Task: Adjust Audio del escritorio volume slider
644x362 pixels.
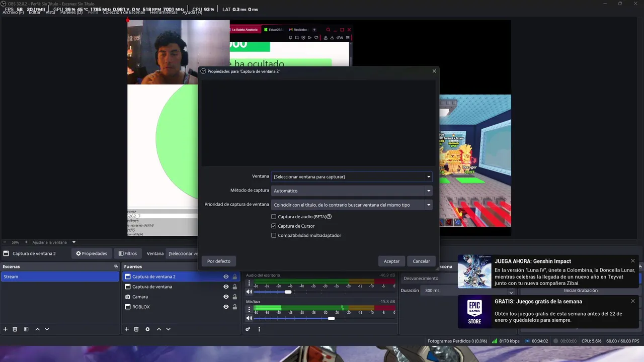Action: click(288, 292)
